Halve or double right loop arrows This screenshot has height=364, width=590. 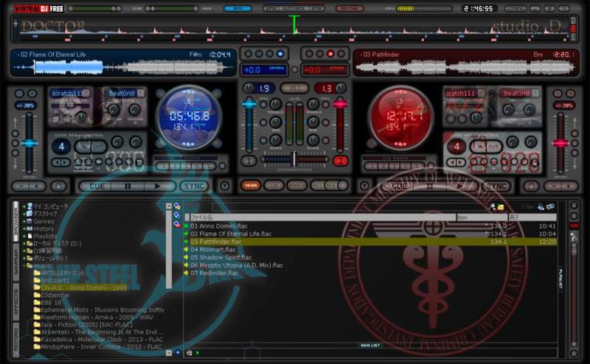pyautogui.click(x=456, y=162)
